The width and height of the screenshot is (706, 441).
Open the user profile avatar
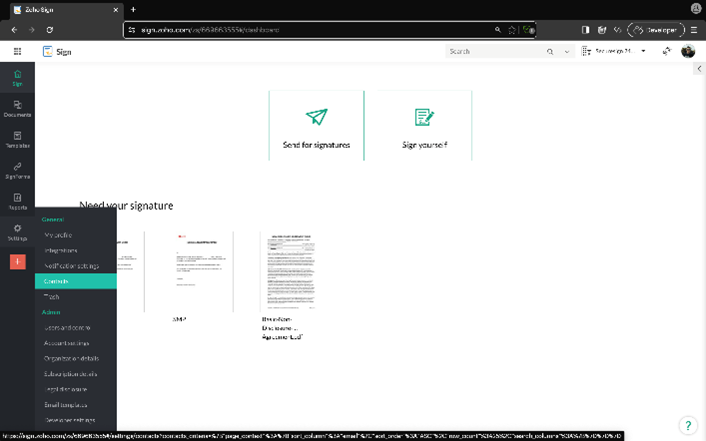point(688,51)
